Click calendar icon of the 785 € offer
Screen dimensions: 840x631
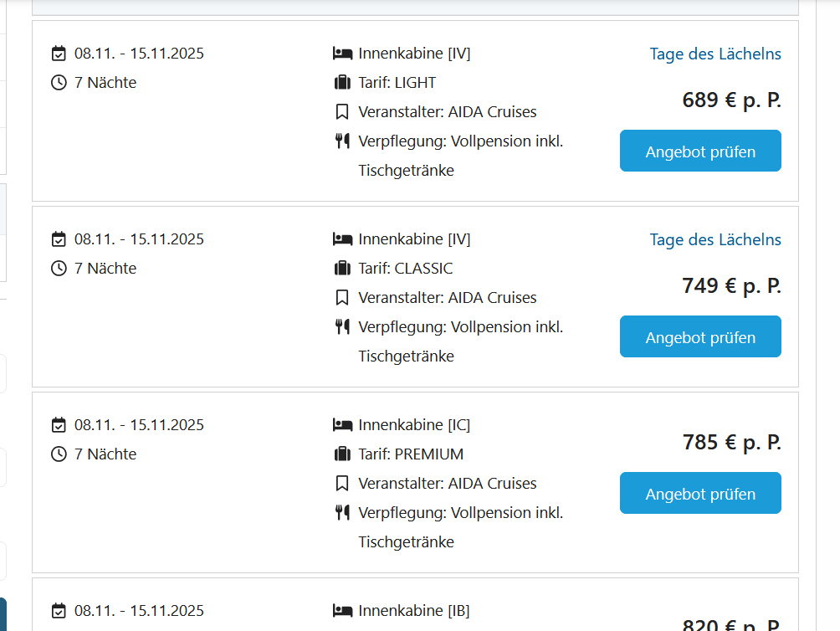(x=59, y=425)
